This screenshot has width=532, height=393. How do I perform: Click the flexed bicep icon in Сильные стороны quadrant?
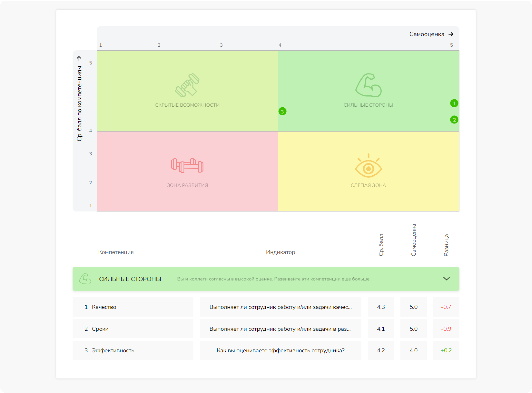[368, 85]
